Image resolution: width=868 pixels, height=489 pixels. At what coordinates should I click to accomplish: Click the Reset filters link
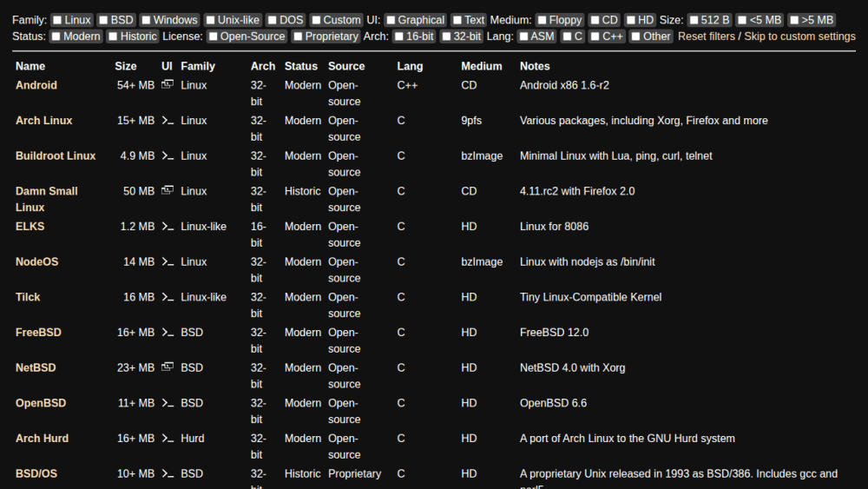pos(707,36)
